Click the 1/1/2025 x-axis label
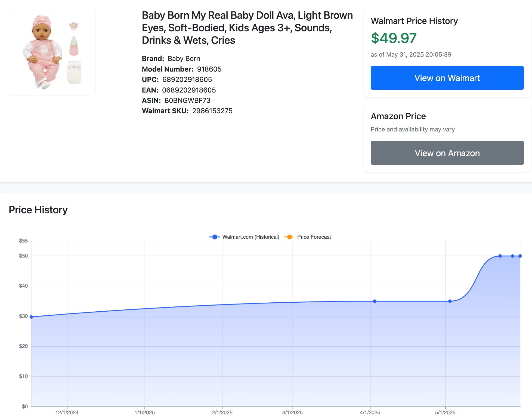532x418 pixels. click(145, 412)
